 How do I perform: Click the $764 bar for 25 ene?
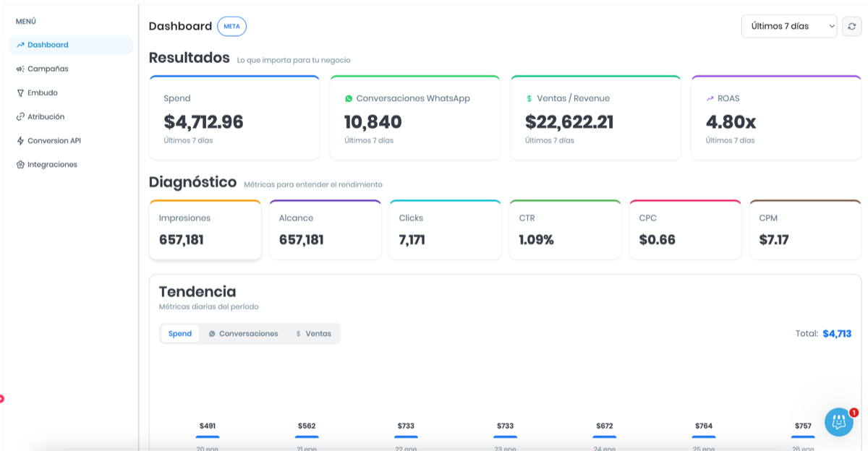pos(704,437)
